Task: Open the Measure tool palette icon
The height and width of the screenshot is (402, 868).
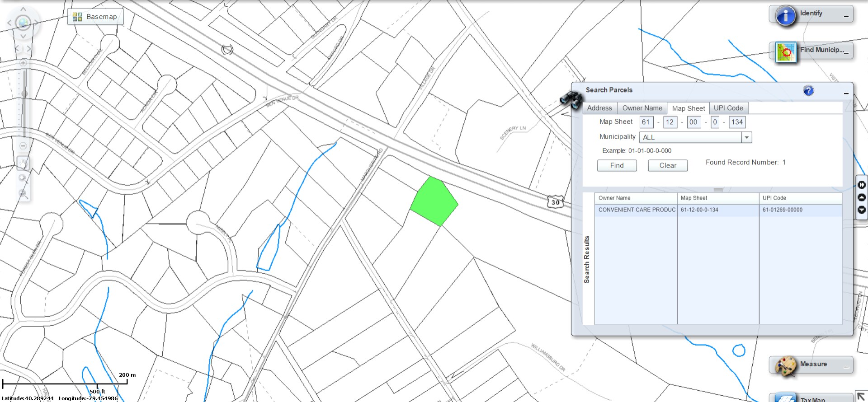Action: tap(786, 366)
